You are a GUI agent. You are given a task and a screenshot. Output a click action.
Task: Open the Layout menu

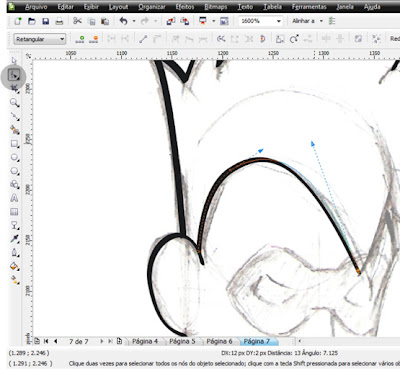[x=118, y=7]
